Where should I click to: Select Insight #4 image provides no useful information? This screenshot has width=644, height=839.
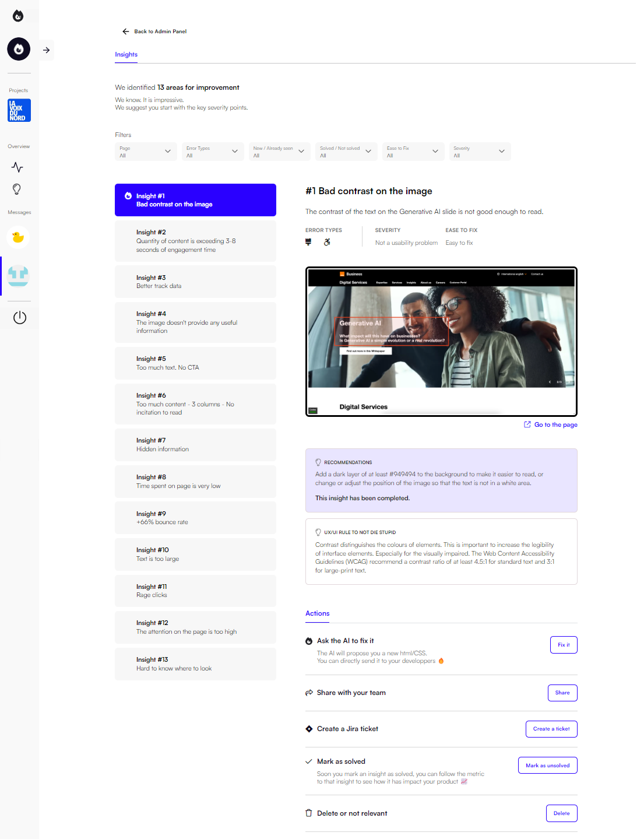195,322
